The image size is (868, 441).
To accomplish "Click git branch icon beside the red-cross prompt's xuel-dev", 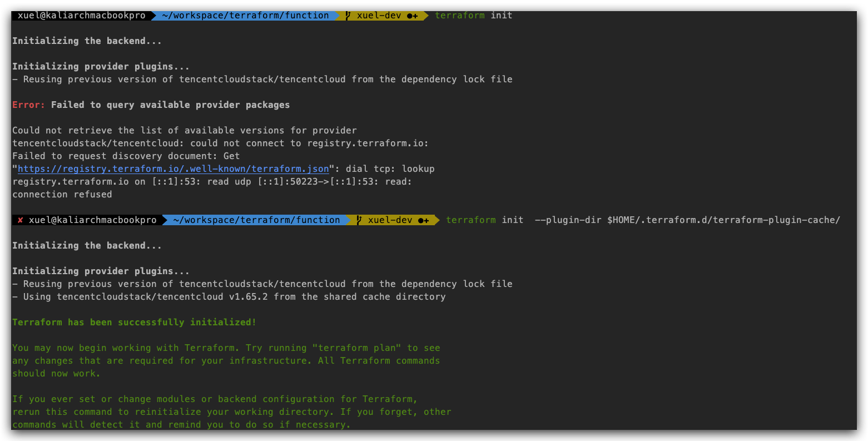I will click(x=359, y=220).
